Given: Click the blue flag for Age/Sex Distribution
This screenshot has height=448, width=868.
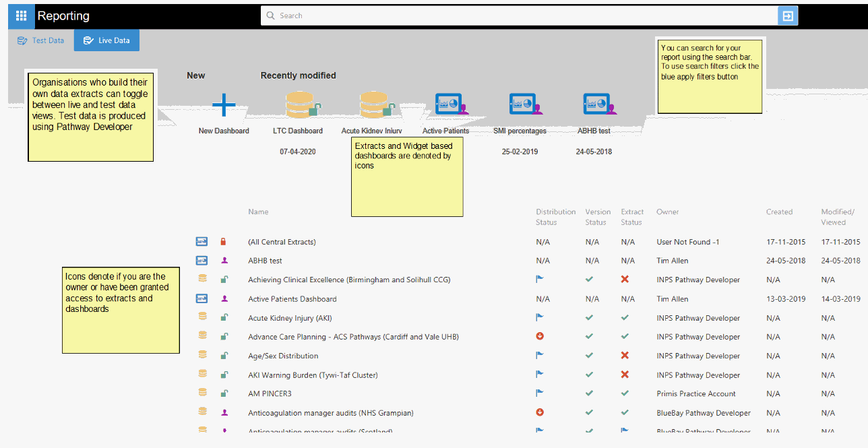Looking at the screenshot, I should 540,356.
